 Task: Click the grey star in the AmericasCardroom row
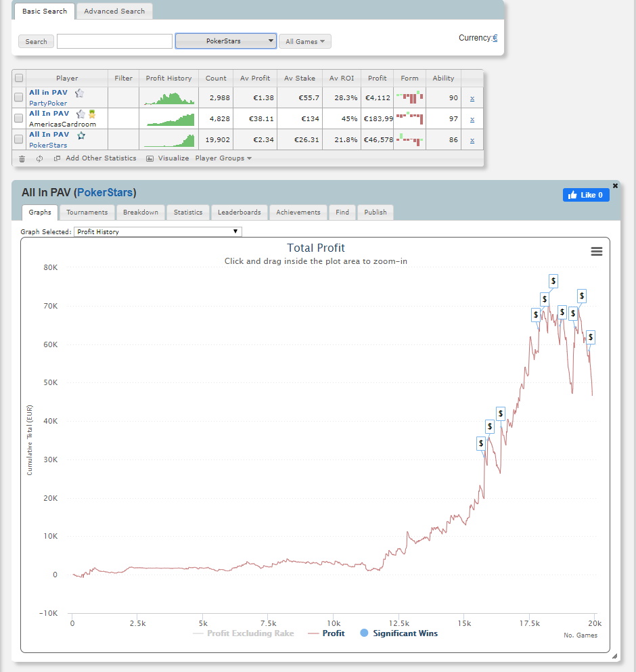pos(81,114)
